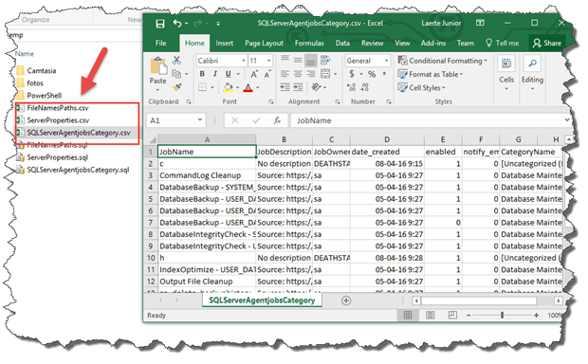Toggle Bottom Align
This screenshot has width=588, height=364.
[310, 60]
